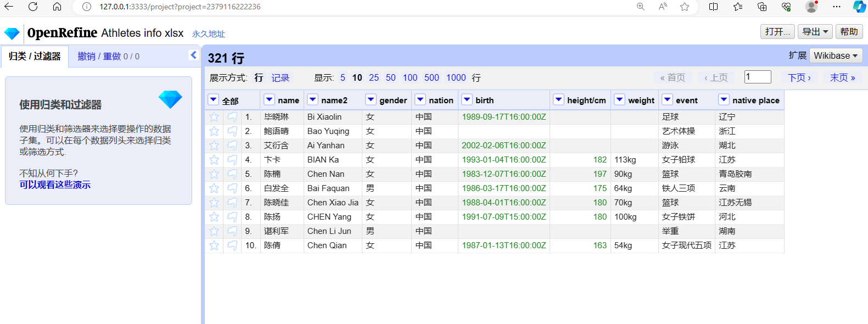Image resolution: width=868 pixels, height=324 pixels.
Task: Star row 9 for Chen Li Jun
Action: coord(214,231)
